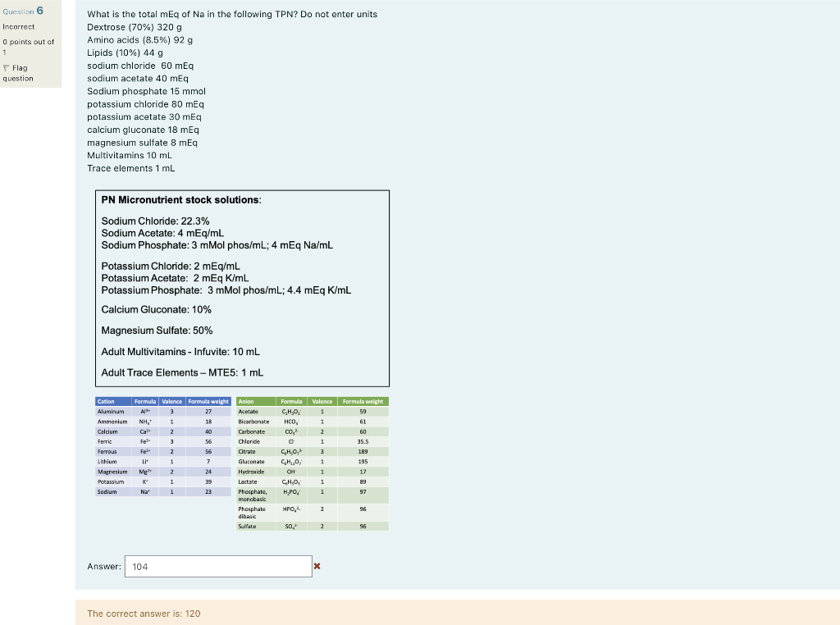This screenshot has height=625, width=840.
Task: Click "The correct answer is: 120" feedback
Action: pos(144,614)
